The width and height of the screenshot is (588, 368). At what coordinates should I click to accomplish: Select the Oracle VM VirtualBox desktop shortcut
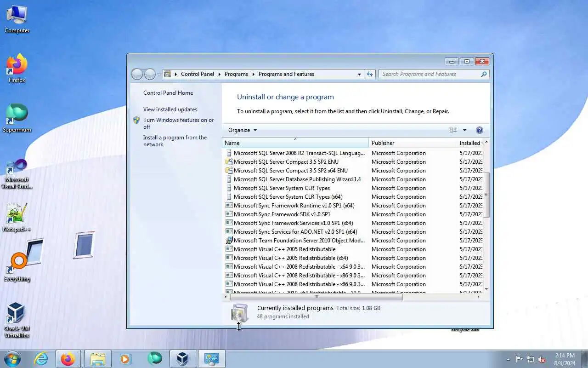pyautogui.click(x=17, y=320)
